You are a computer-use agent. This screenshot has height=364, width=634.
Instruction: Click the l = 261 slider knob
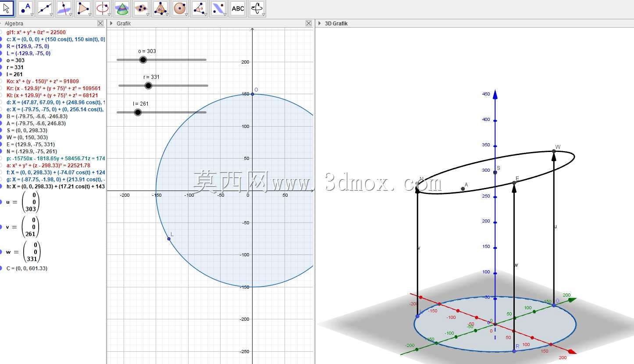tap(138, 112)
